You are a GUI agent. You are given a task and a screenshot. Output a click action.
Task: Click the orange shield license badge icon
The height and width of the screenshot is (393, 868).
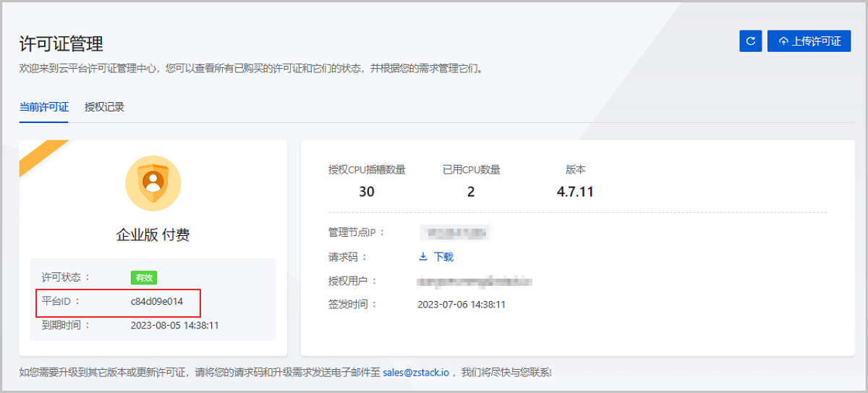pos(153,182)
